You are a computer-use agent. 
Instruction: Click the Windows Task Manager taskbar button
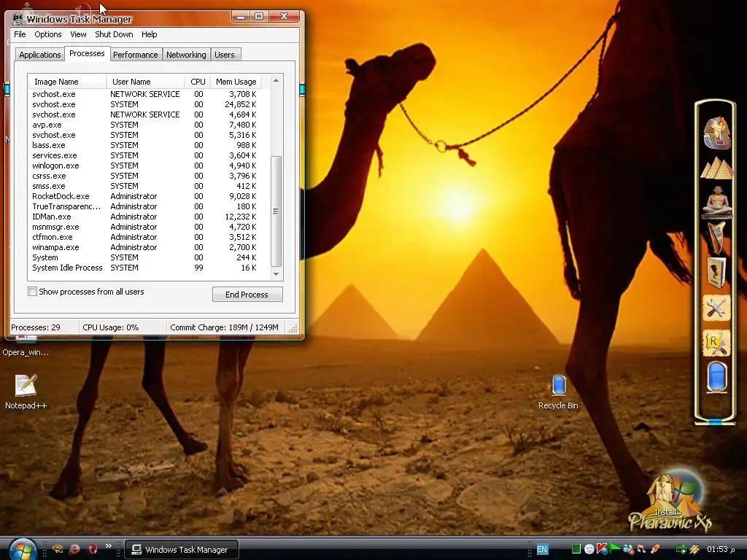coord(181,550)
